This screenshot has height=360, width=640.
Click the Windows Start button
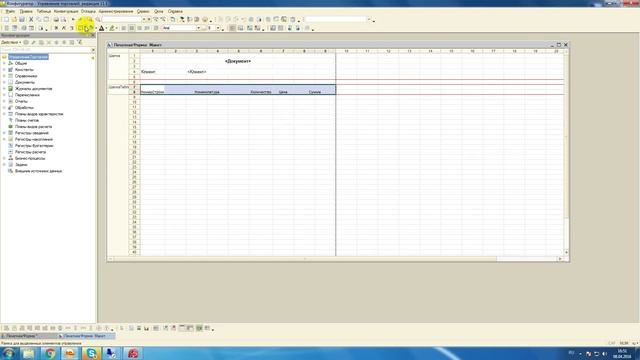click(x=8, y=353)
